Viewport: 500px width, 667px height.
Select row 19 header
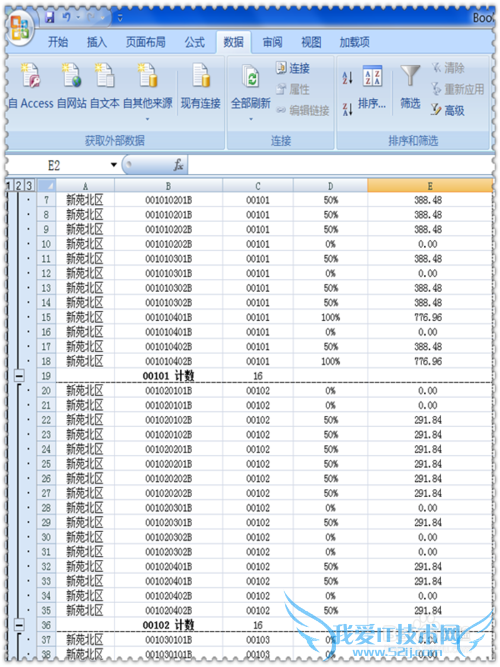coord(46,376)
